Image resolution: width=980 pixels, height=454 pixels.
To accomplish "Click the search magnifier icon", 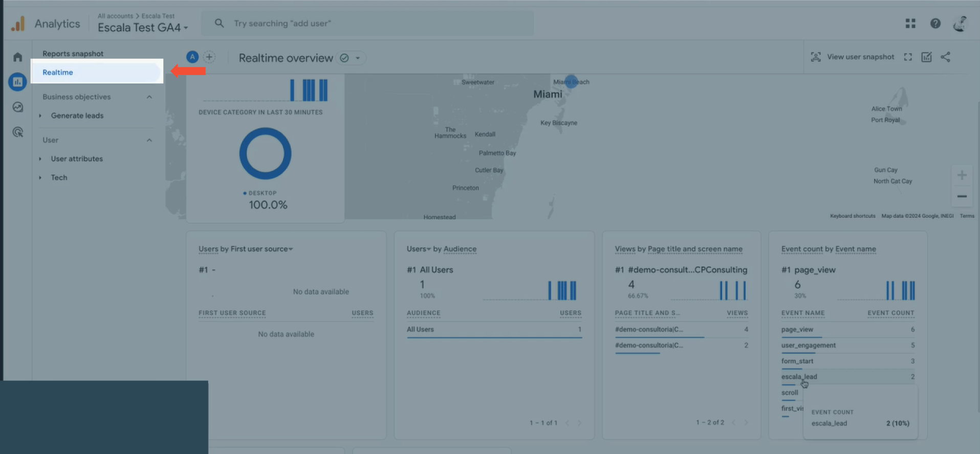I will coord(219,24).
